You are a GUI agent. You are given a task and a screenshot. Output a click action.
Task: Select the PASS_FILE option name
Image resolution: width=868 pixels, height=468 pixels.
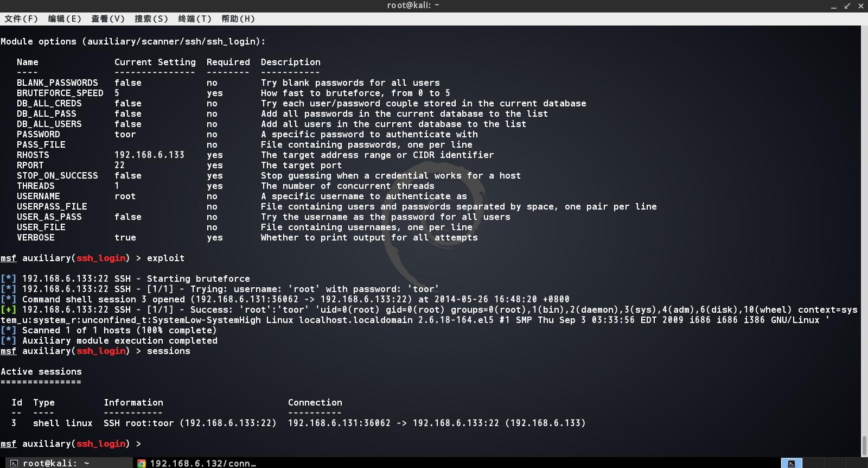pos(41,145)
